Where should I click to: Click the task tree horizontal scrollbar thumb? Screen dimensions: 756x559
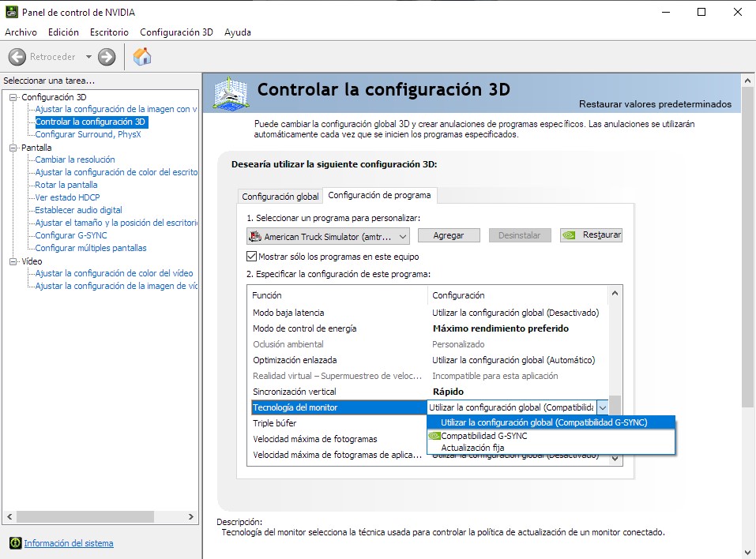[85, 516]
